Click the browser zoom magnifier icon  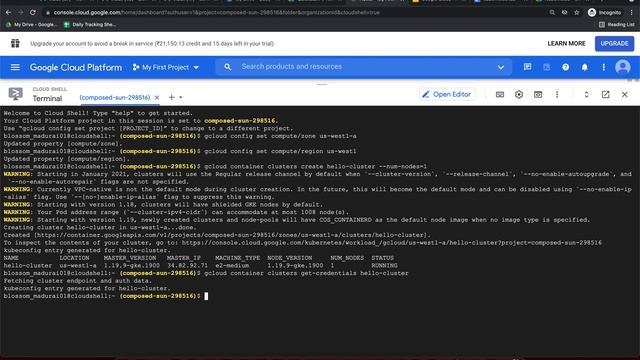[552, 13]
